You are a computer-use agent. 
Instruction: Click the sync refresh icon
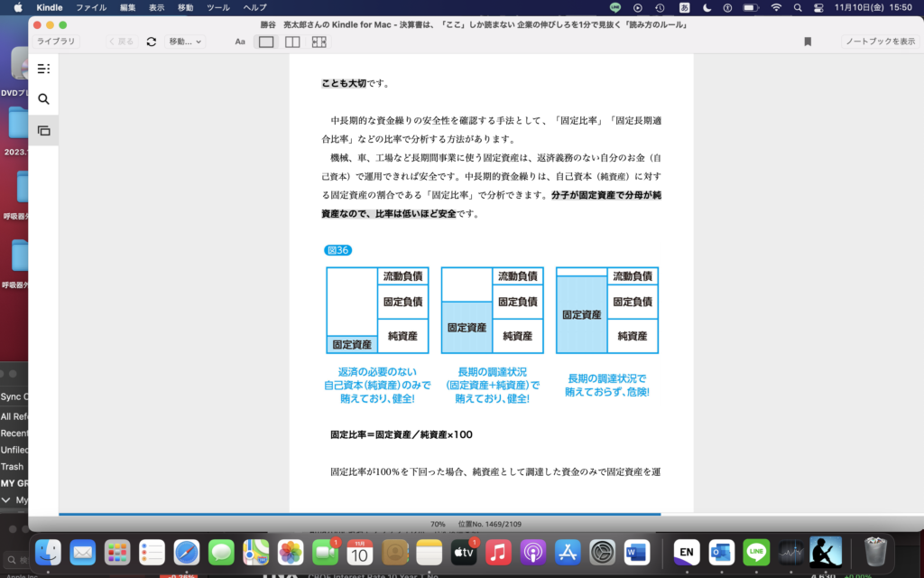pyautogui.click(x=151, y=42)
